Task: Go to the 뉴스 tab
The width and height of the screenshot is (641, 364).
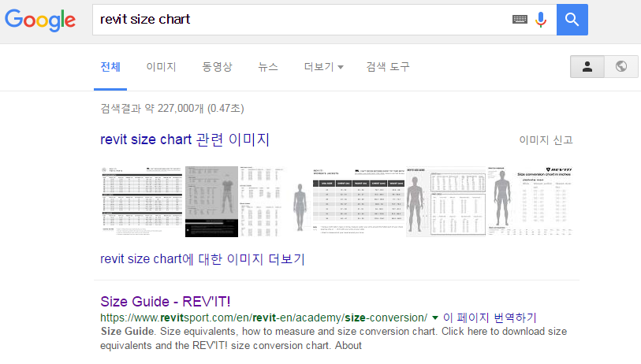Action: click(268, 67)
